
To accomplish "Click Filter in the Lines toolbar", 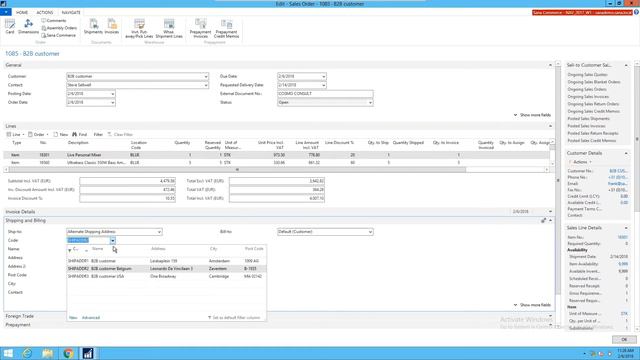I will (x=98, y=134).
